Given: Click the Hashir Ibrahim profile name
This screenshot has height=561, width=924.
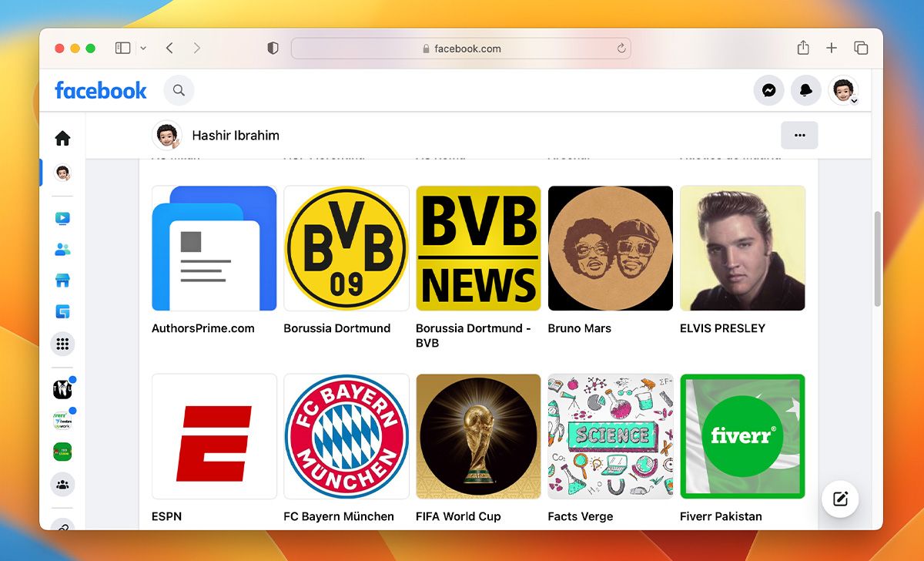Looking at the screenshot, I should 236,136.
